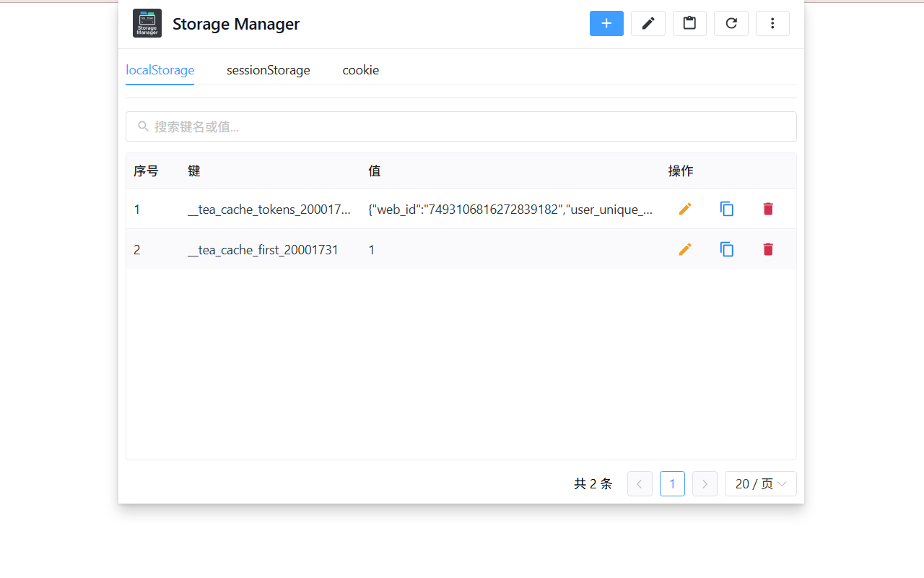The height and width of the screenshot is (578, 924).
Task: Open the three-dot more options menu
Action: pos(772,24)
